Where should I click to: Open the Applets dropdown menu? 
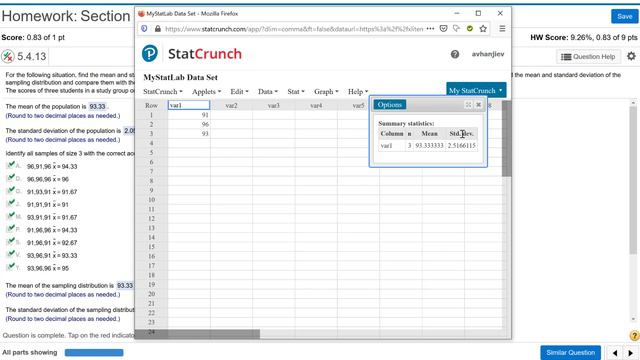(206, 91)
